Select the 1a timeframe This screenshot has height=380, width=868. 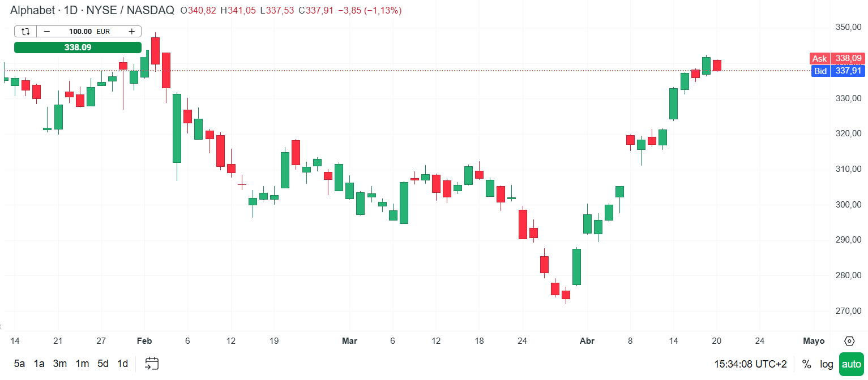coord(39,364)
